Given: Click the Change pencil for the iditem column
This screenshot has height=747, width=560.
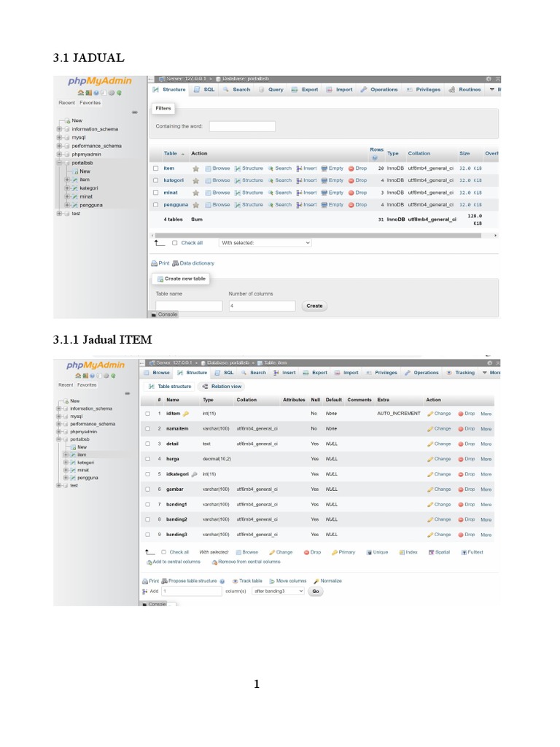Looking at the screenshot, I should pyautogui.click(x=430, y=414).
